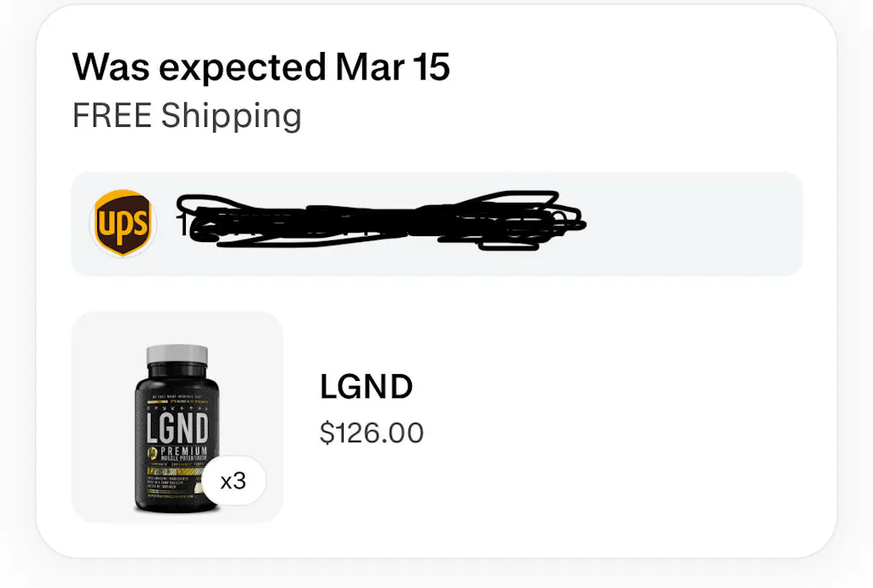The height and width of the screenshot is (588, 873).
Task: Click the scribbled-out tracking number
Action: point(375,222)
